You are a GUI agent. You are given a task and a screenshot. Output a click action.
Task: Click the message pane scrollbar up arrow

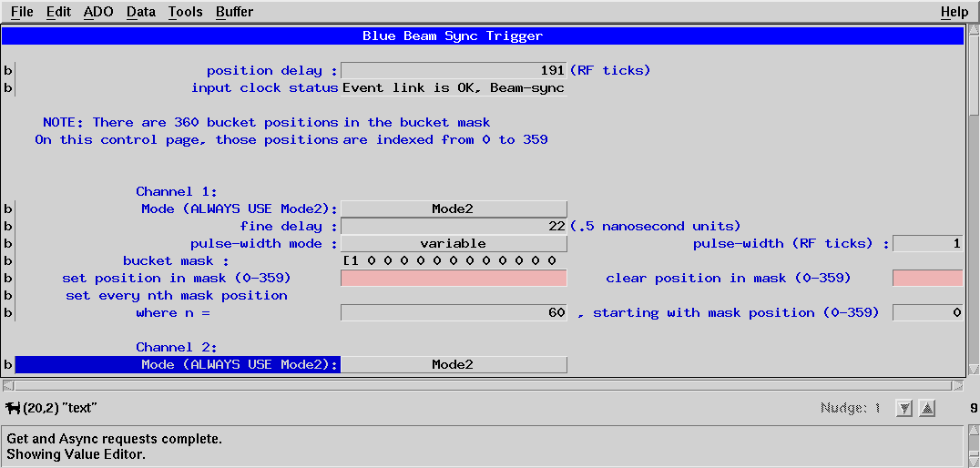974,431
